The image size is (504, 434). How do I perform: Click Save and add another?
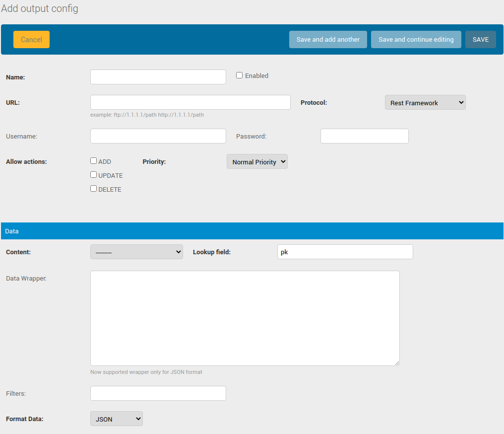[x=328, y=39]
